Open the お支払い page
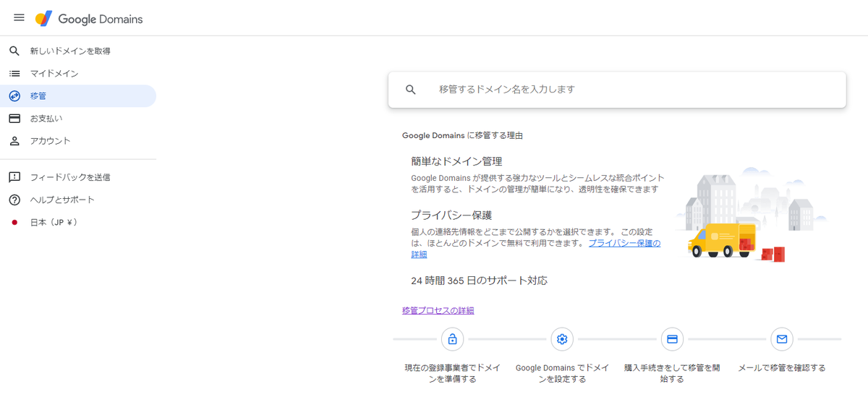Screen dimensions: 868x397 (x=78, y=119)
